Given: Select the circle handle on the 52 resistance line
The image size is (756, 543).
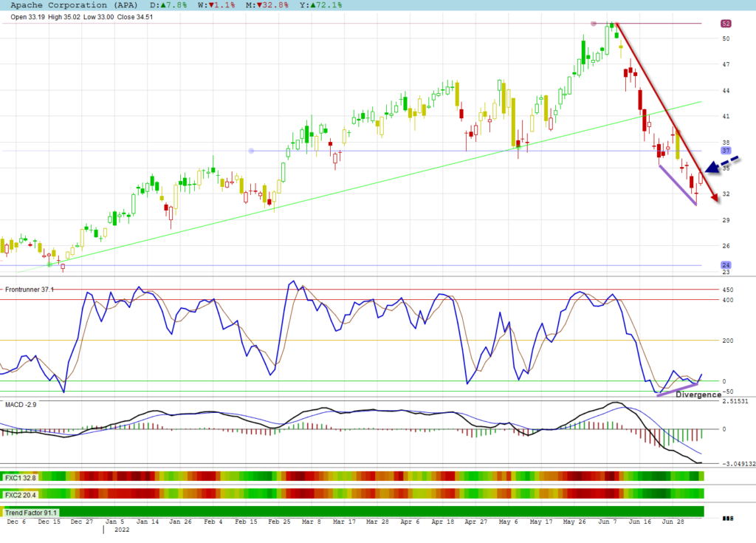Looking at the screenshot, I should click(594, 23).
